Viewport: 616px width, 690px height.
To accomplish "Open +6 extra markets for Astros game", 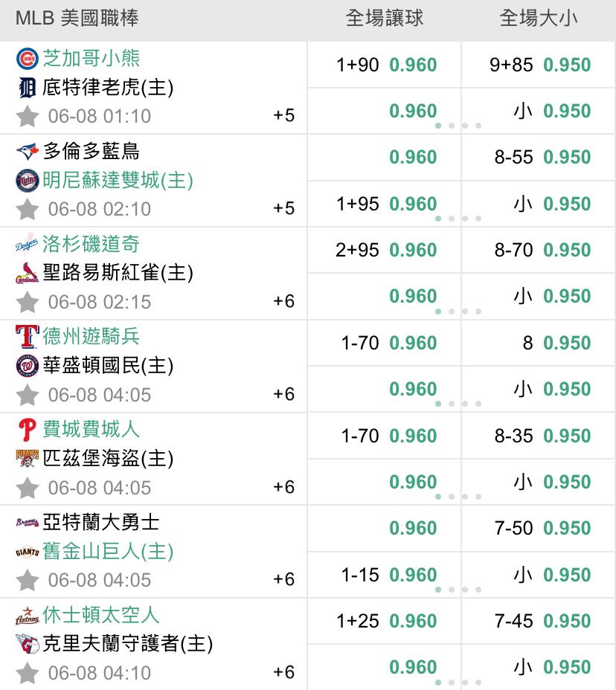I will (283, 672).
